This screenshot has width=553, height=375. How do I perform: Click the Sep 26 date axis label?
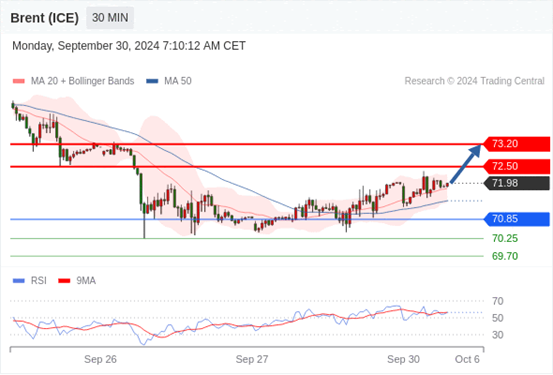[x=100, y=359]
